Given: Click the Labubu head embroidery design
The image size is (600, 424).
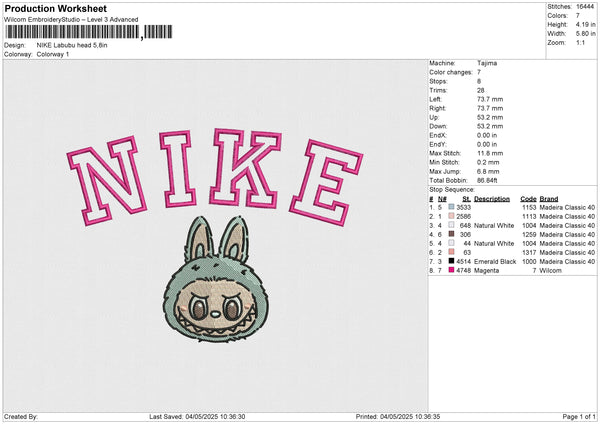Looking at the screenshot, I should [216, 279].
